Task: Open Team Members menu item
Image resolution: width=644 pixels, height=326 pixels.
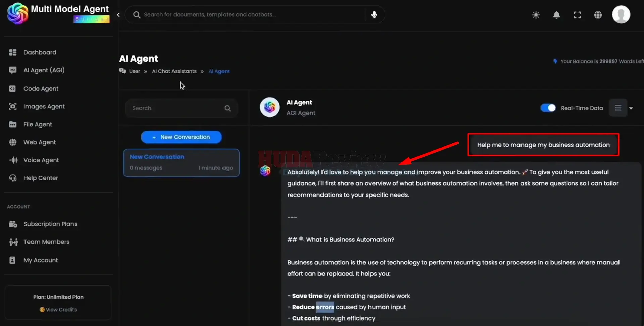Action: click(46, 242)
